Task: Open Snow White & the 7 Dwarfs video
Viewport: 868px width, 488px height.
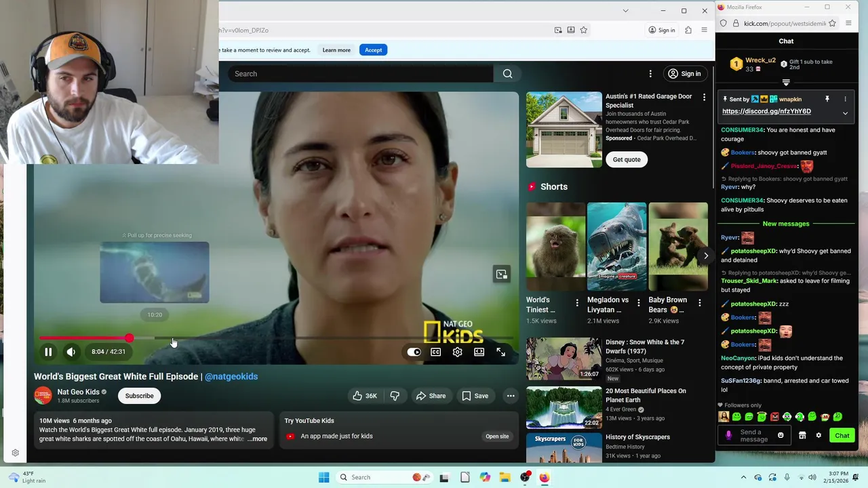Action: pos(564,359)
